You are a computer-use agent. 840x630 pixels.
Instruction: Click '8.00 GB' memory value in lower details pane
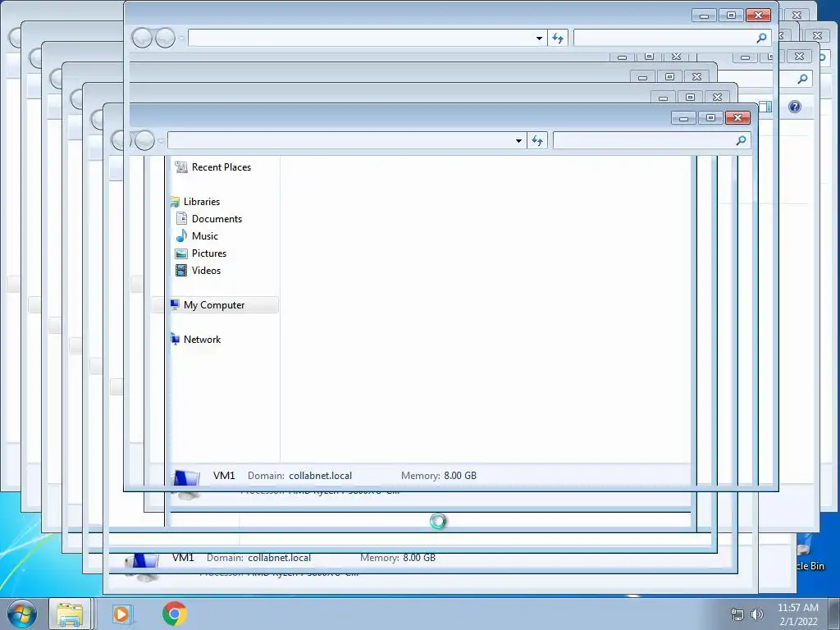tap(419, 558)
